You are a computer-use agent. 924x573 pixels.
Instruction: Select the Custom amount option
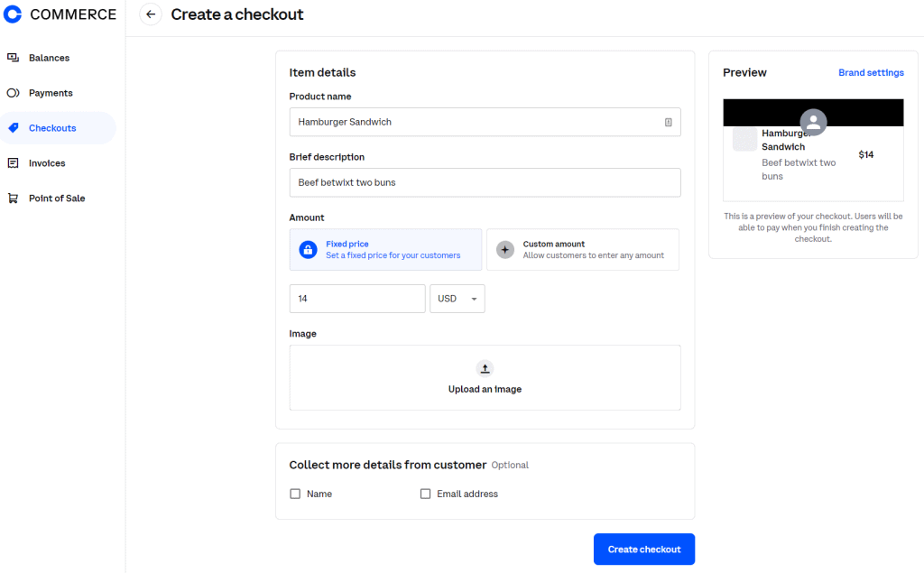point(583,249)
